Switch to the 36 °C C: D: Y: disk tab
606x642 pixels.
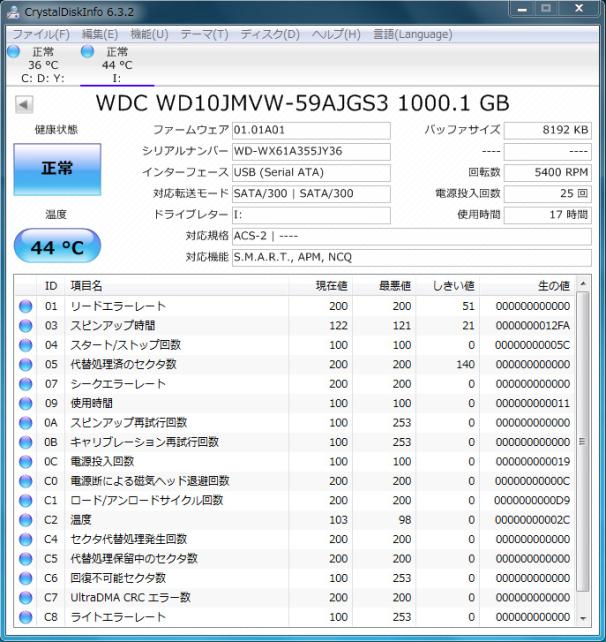click(43, 65)
